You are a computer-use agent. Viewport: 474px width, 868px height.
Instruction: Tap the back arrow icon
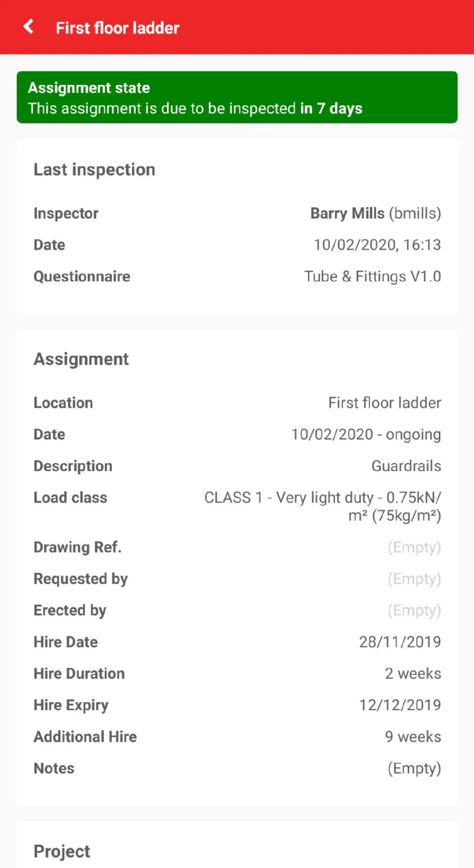28,27
